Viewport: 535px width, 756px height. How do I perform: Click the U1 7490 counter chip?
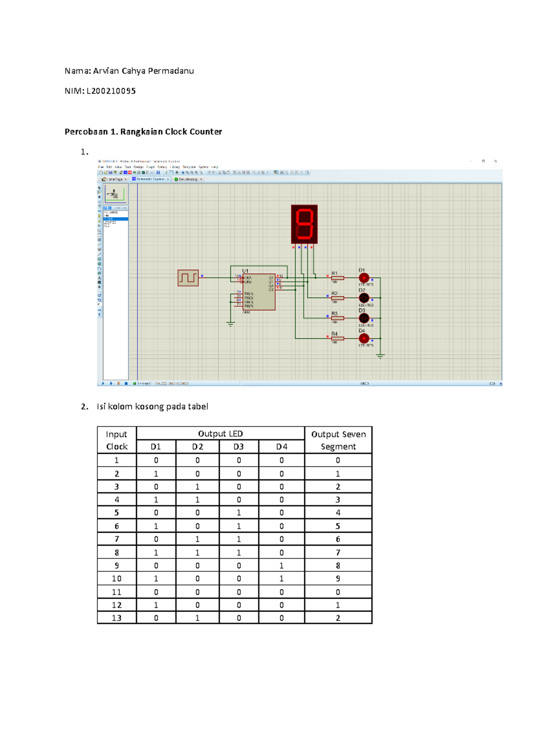tap(259, 292)
